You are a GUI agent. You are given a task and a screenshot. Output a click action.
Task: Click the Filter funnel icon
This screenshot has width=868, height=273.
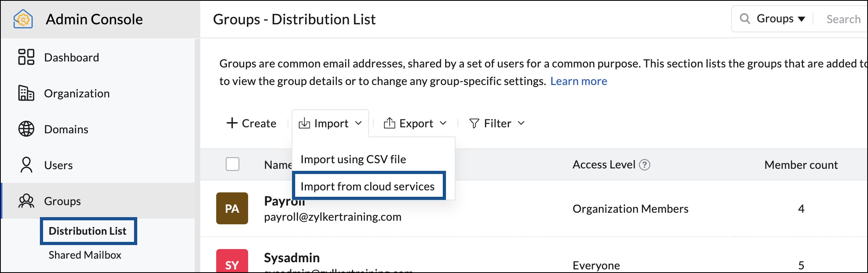pos(474,123)
